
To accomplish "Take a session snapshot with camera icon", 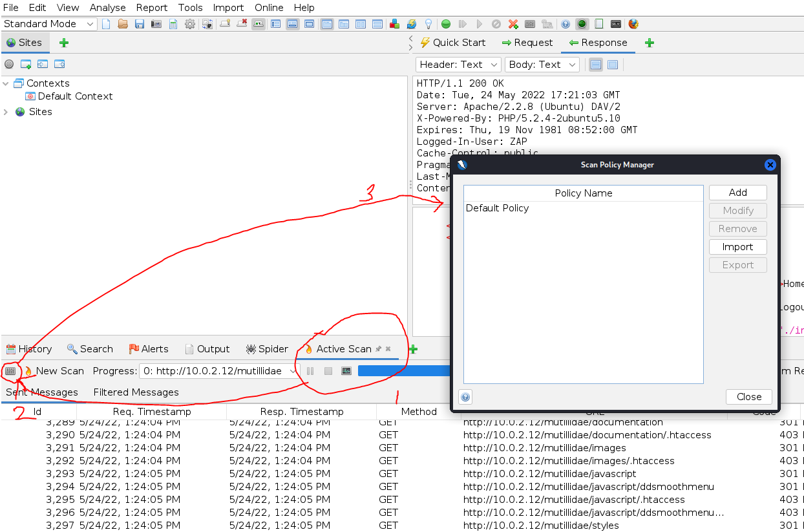I will coord(156,24).
